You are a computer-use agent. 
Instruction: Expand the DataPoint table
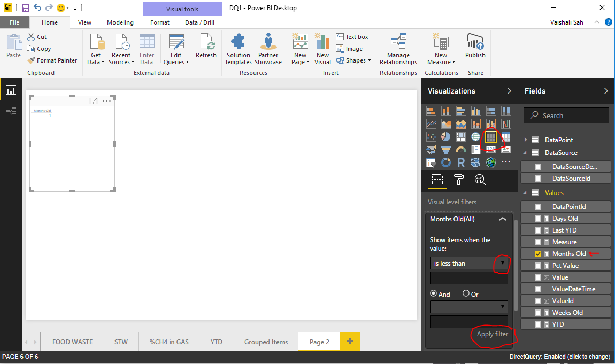(x=526, y=140)
